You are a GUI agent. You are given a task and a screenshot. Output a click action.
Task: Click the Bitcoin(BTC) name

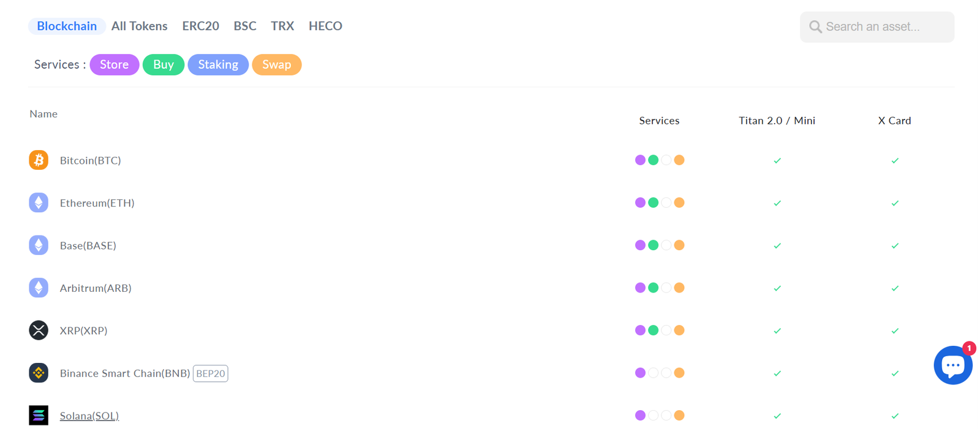tap(91, 160)
